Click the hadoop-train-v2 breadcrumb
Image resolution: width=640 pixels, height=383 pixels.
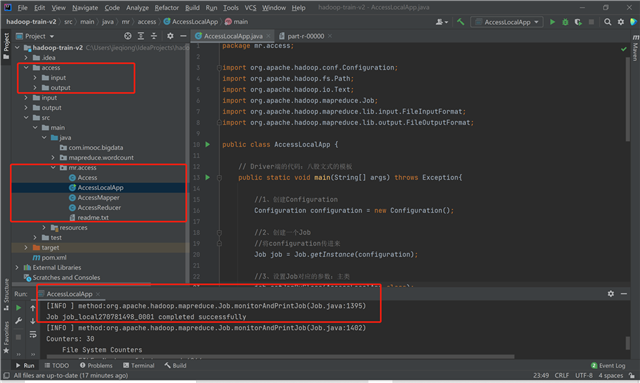[31, 22]
